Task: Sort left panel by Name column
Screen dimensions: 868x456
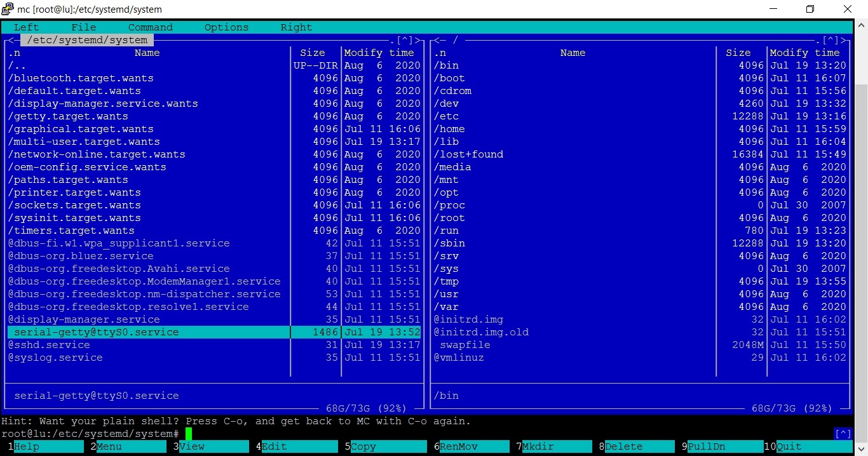Action: pos(147,53)
